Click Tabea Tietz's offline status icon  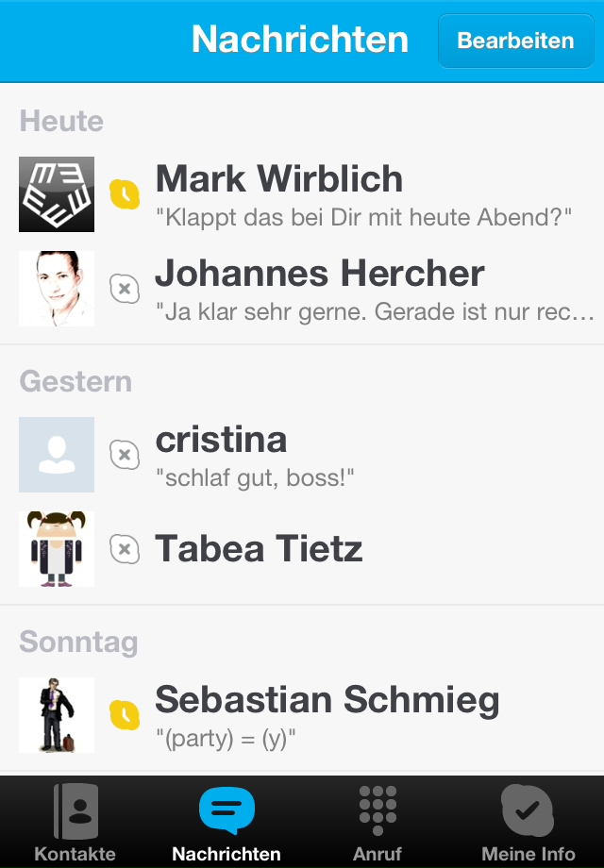pyautogui.click(x=125, y=549)
